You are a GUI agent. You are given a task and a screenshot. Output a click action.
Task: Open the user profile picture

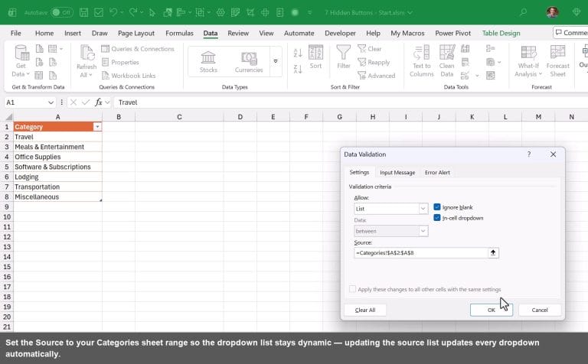point(552,12)
